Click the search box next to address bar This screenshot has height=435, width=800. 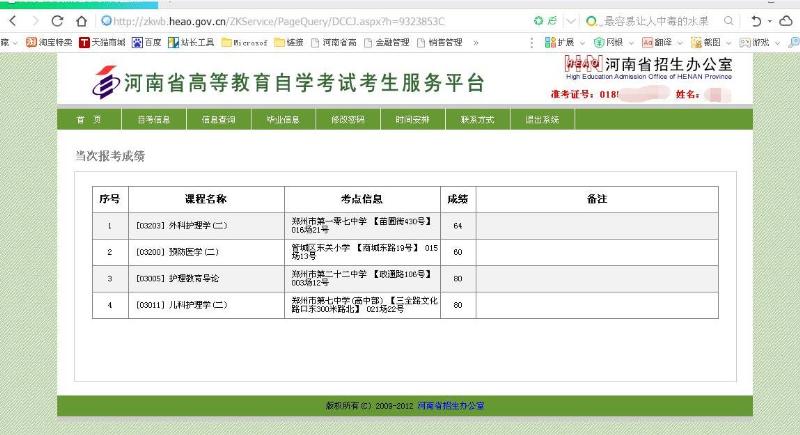click(x=656, y=21)
